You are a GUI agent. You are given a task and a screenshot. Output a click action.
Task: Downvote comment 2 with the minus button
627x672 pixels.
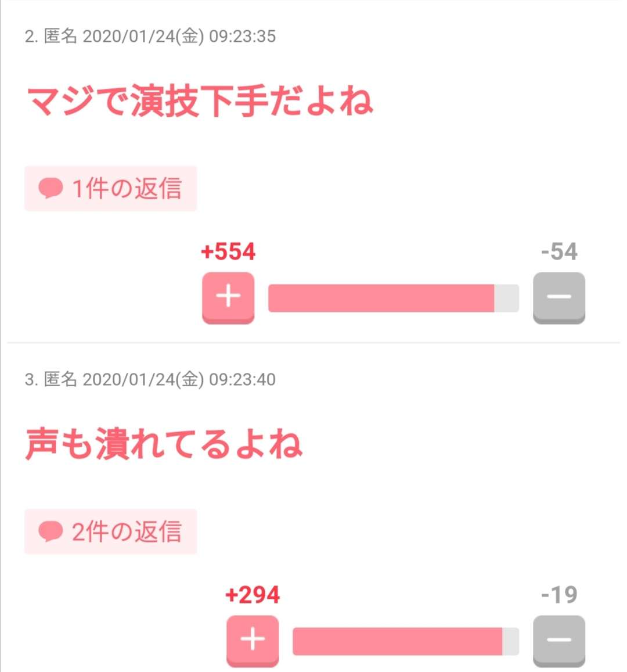tap(559, 297)
